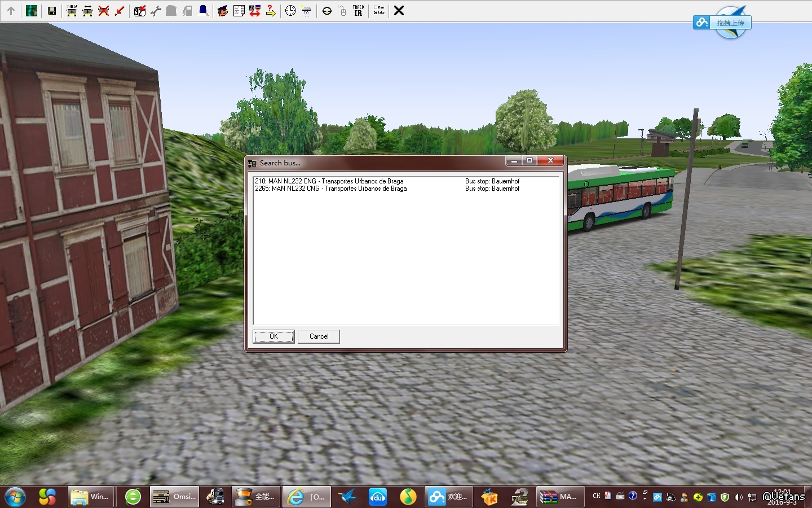Click the gray up arrow toolbar icon
The width and height of the screenshot is (812, 508).
pyautogui.click(x=11, y=11)
